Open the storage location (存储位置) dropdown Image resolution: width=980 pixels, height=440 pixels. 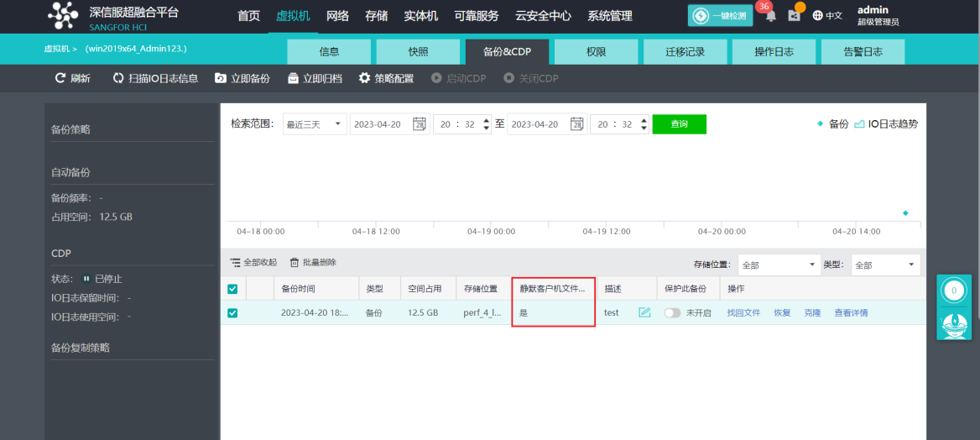pyautogui.click(x=779, y=265)
